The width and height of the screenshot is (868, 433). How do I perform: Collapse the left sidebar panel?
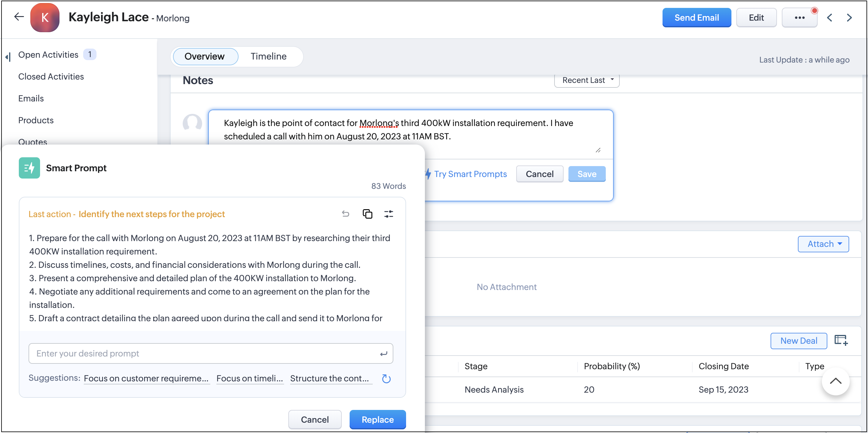point(8,57)
